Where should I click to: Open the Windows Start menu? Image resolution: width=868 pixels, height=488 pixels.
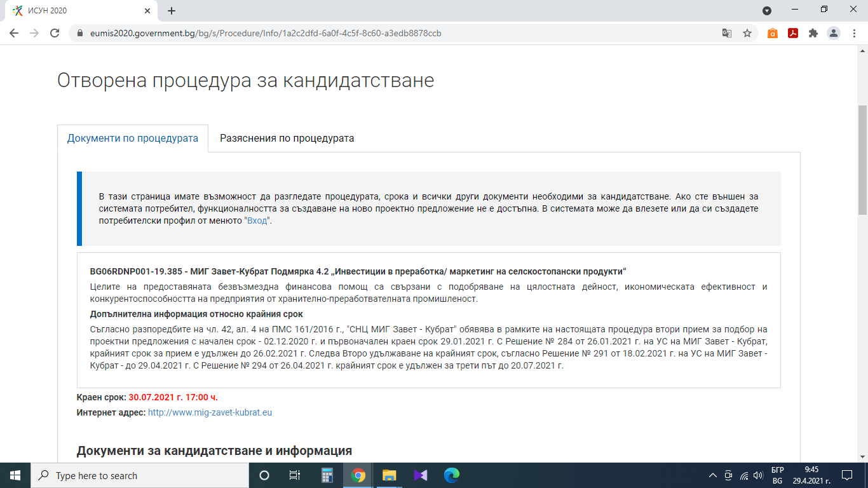tap(15, 475)
